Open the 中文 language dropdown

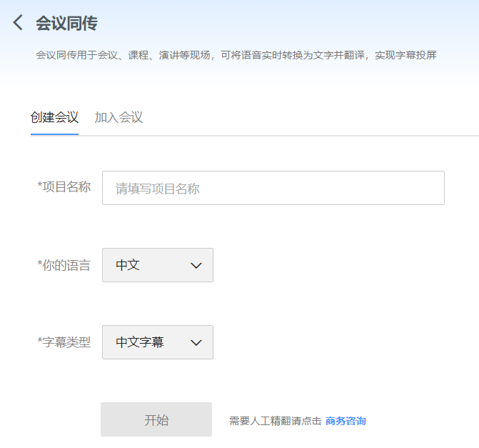click(157, 265)
